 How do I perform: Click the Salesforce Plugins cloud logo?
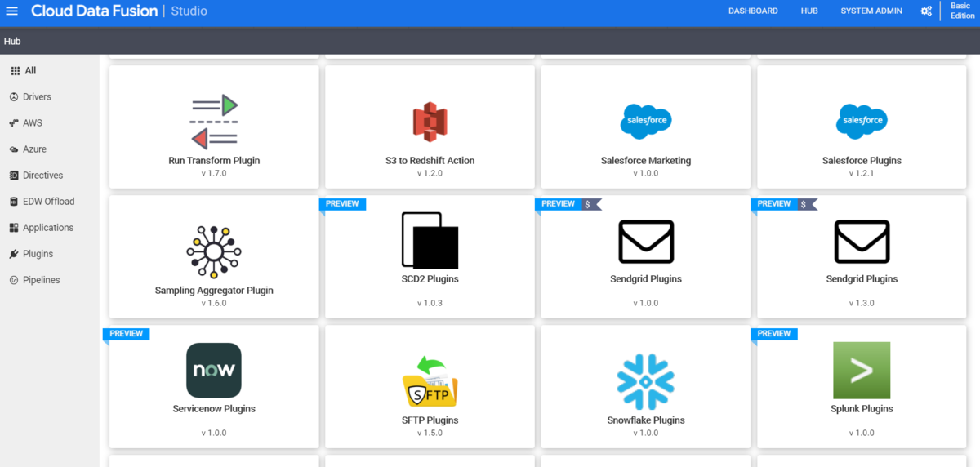862,122
